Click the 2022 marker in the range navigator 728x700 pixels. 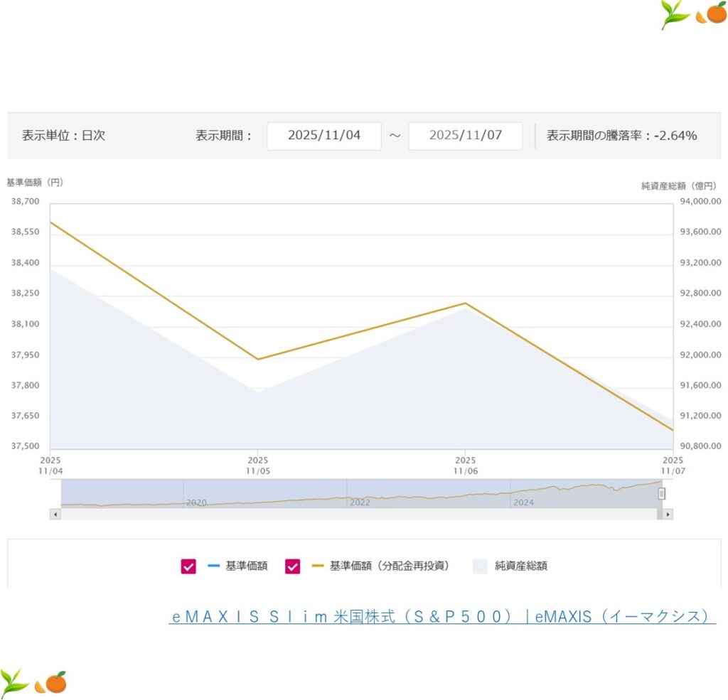[360, 502]
